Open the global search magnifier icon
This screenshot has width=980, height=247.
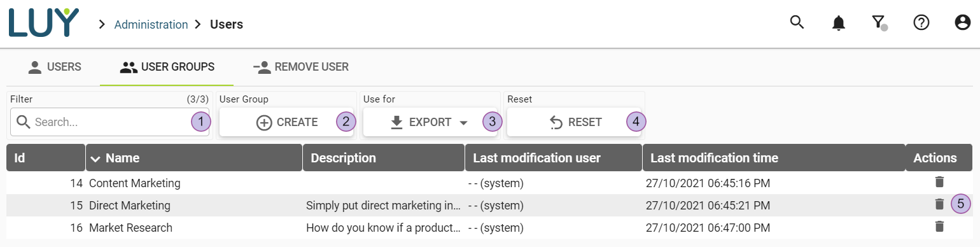point(797,23)
